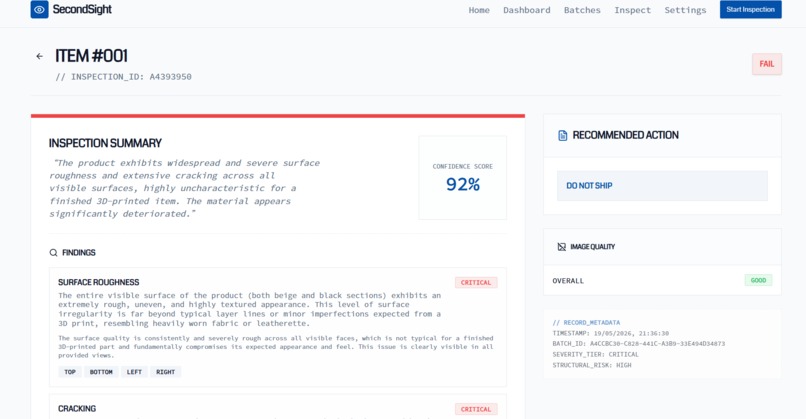Switch to the Inspect page
Image resolution: width=806 pixels, height=419 pixels.
coord(632,10)
